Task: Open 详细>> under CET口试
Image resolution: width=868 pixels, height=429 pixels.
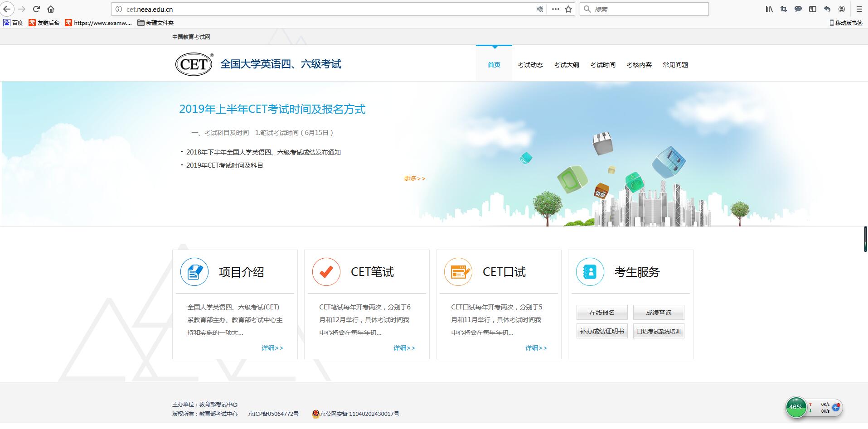Action: (536, 348)
